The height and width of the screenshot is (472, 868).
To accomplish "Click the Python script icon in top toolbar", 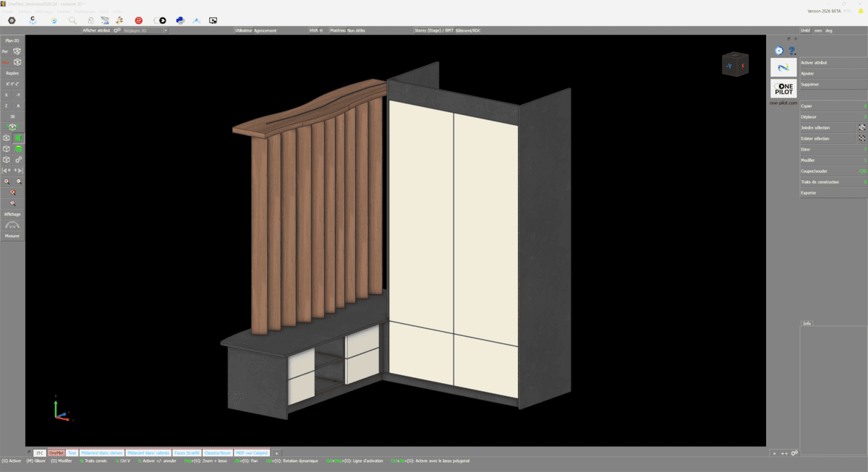I will point(179,20).
